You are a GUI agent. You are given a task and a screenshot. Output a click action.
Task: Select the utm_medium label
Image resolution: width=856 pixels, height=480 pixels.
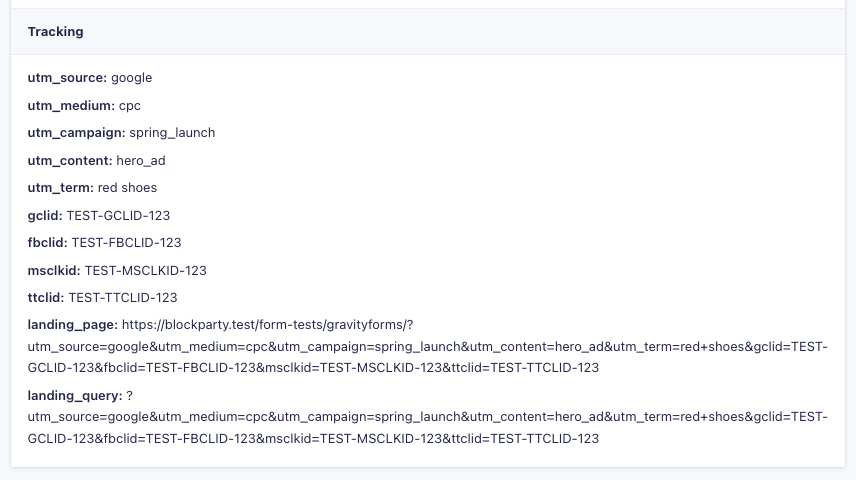tap(72, 105)
